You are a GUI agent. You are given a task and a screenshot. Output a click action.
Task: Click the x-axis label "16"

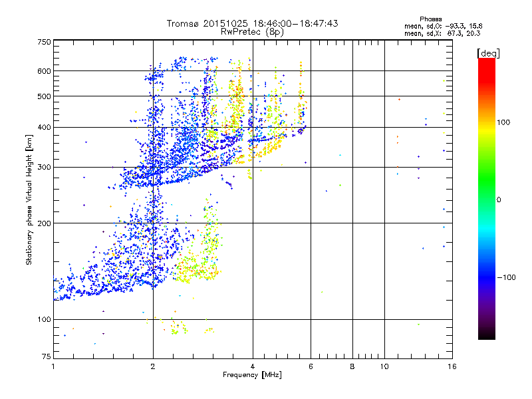click(452, 366)
